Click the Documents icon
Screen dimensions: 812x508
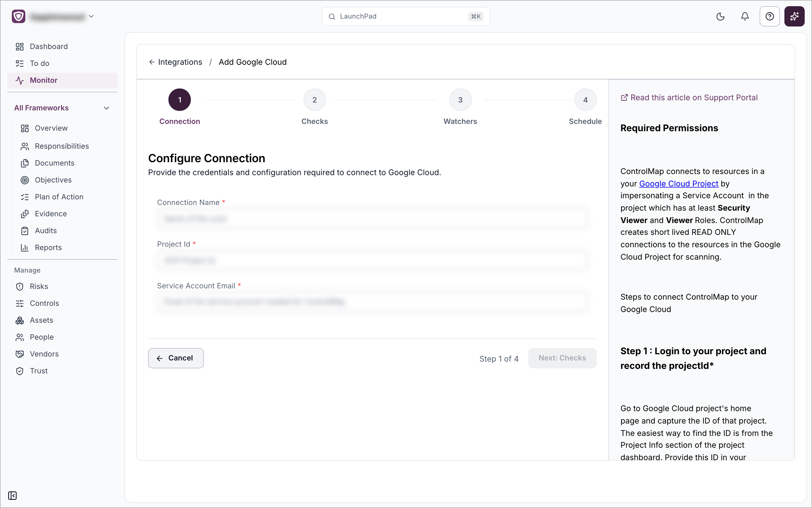pos(25,163)
